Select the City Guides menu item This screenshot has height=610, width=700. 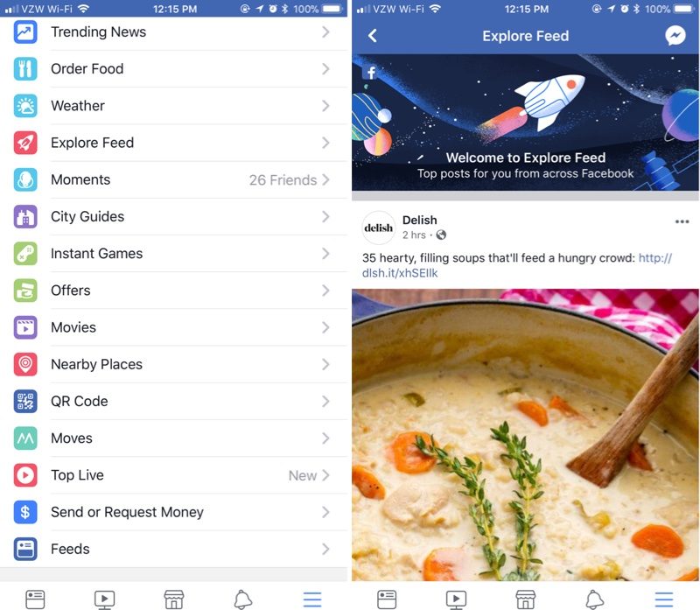(173, 216)
